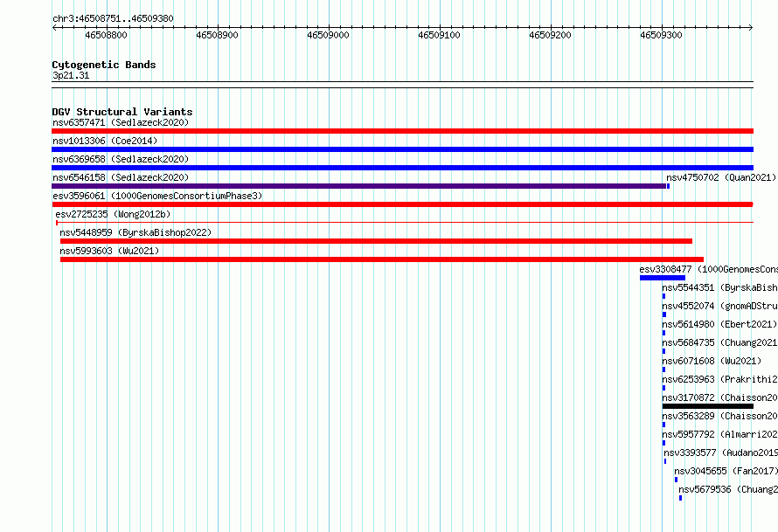Click the nsv5993603 (Wu2021) label
The width and height of the screenshot is (778, 532).
pos(109,251)
